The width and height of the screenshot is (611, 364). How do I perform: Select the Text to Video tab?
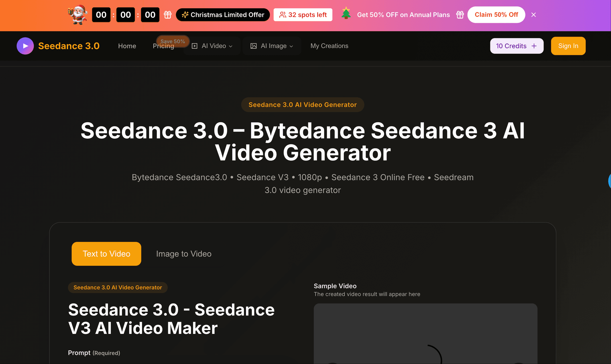coord(106,254)
